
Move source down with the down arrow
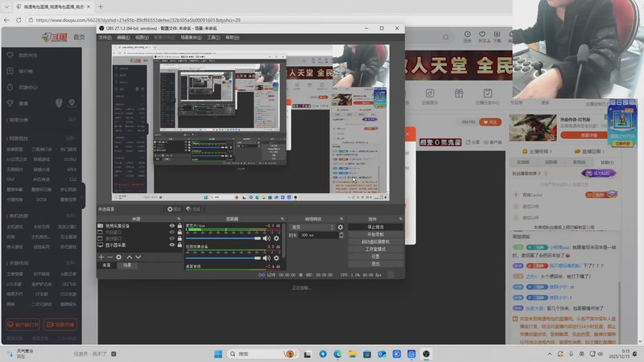(138, 257)
